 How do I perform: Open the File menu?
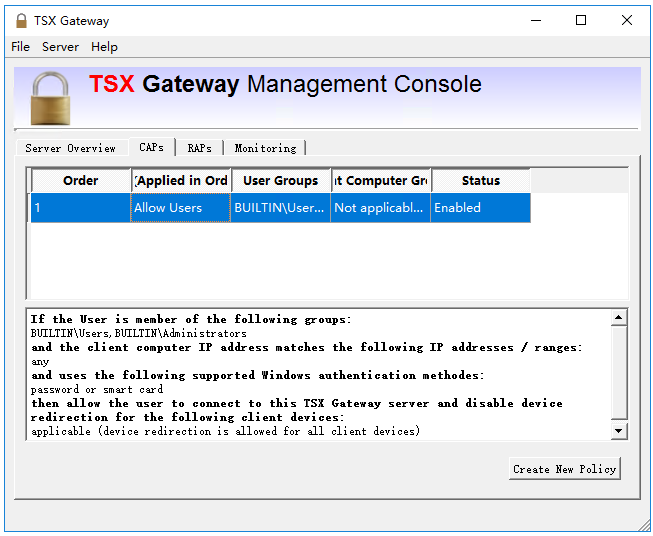tap(20, 47)
